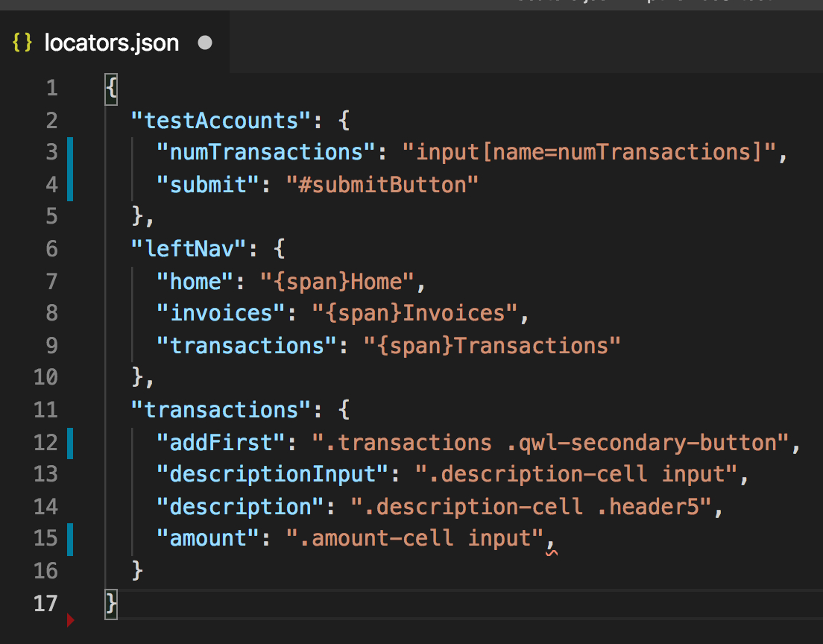Place cursor in ".amount-cell input" value
This screenshot has width=823, height=644.
414,538
